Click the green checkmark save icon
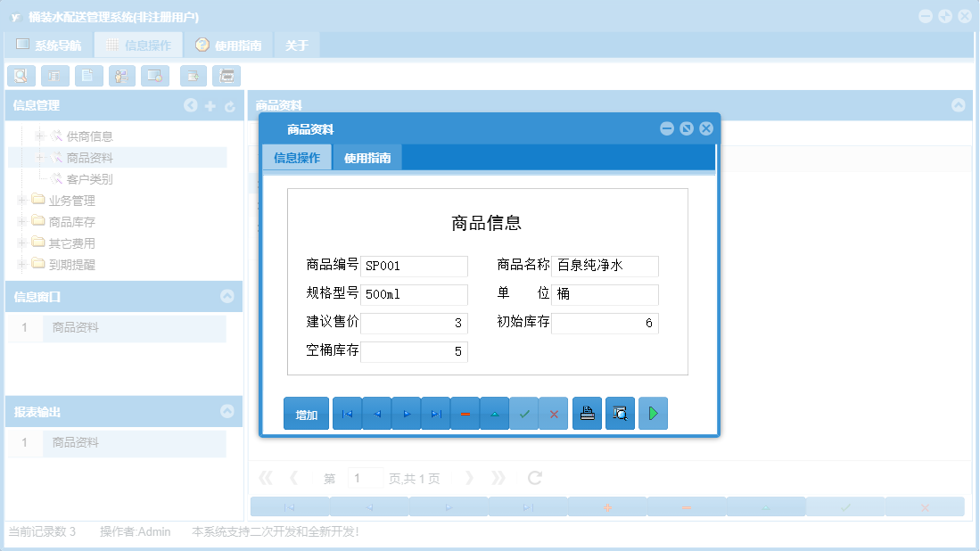Viewport: 980px width, 551px height. tap(524, 413)
